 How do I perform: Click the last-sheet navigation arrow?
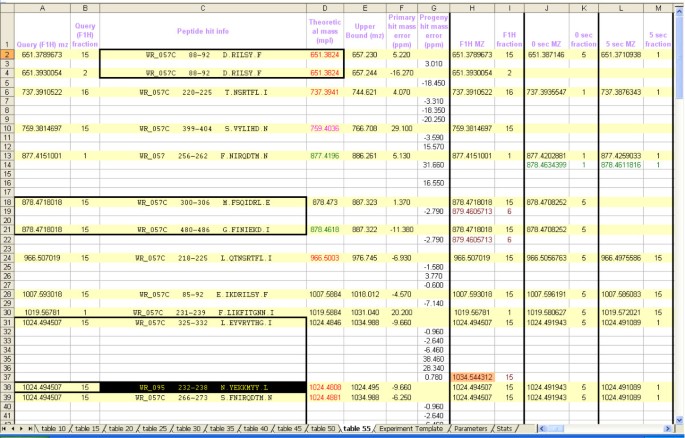[29, 428]
